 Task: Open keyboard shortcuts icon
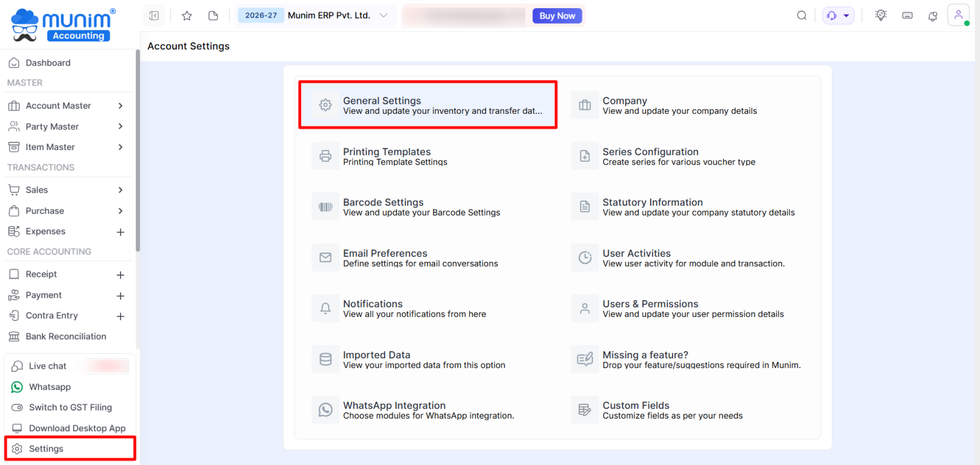point(907,16)
